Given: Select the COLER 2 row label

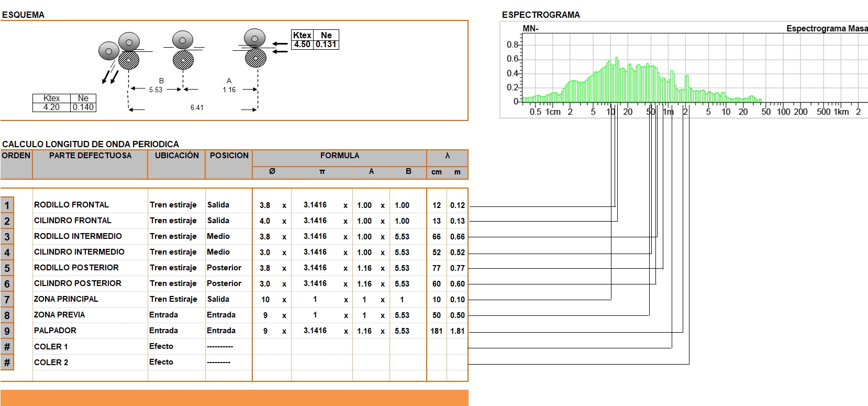Looking at the screenshot, I should tap(51, 363).
